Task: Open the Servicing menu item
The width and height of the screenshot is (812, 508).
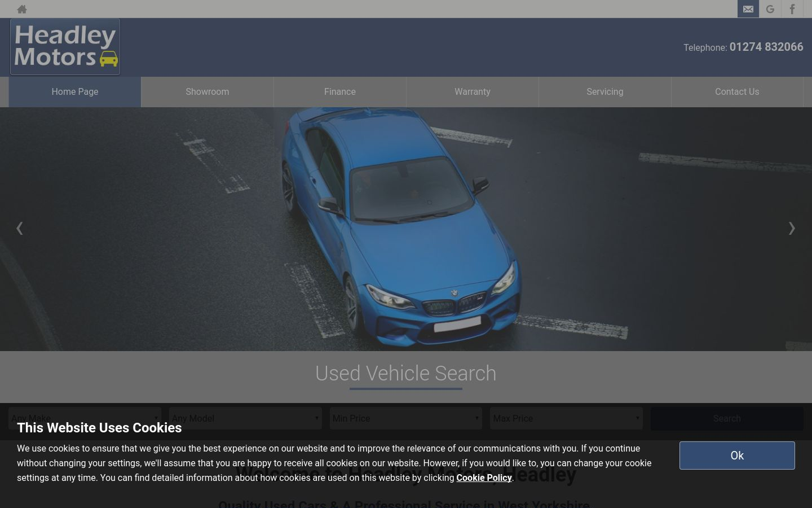Action: (605, 92)
